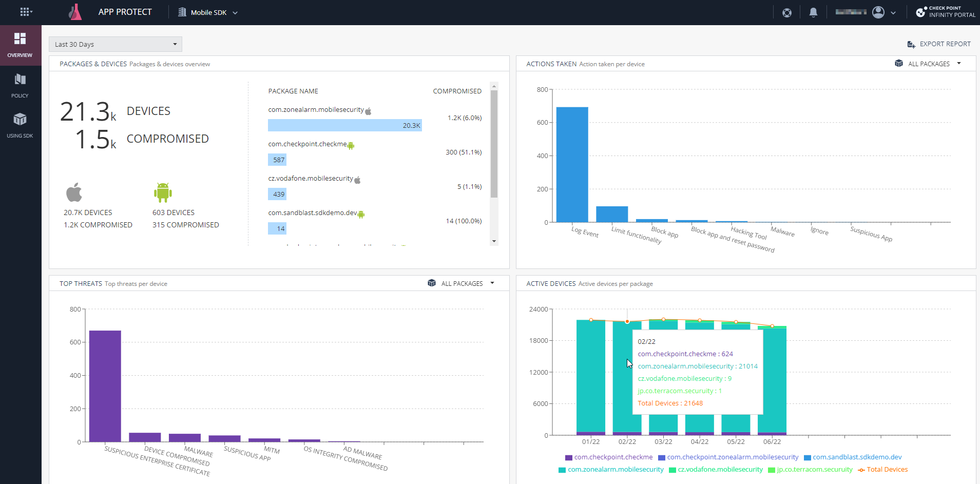Open Actions Taken All Packages filter

pos(928,64)
